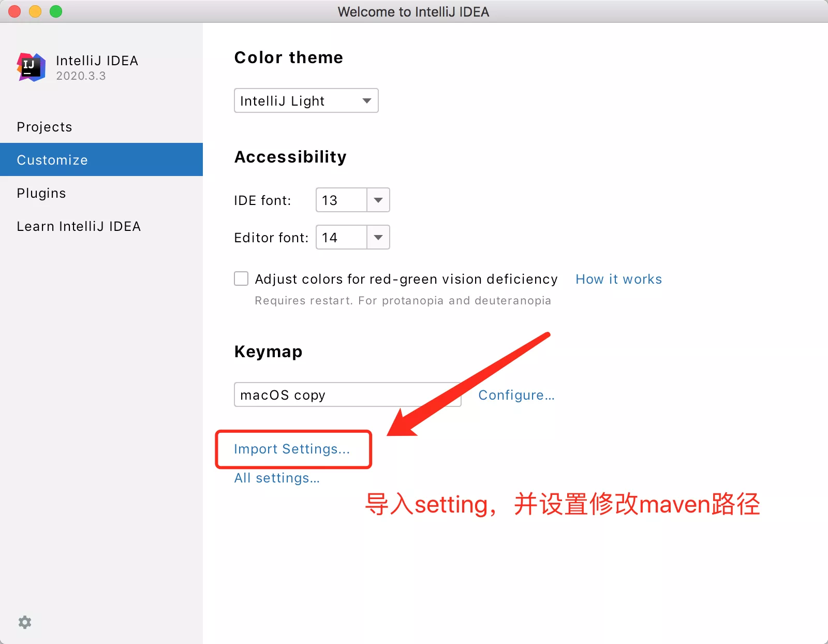Click inside the Editor font value field

click(x=342, y=237)
